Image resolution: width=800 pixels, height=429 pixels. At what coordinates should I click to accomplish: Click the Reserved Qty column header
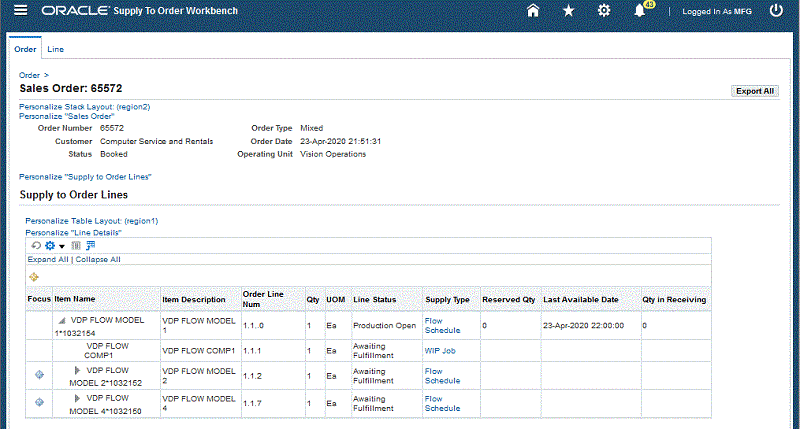pos(509,299)
